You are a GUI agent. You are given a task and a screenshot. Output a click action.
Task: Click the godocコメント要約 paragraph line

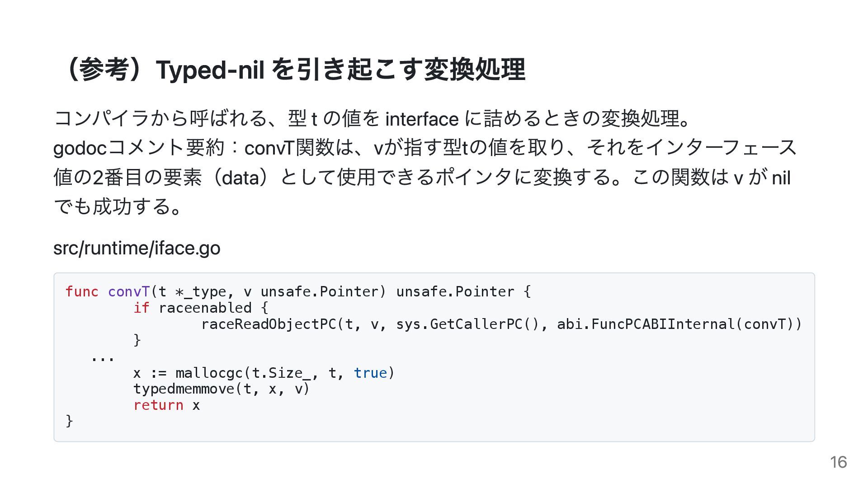[x=425, y=148]
